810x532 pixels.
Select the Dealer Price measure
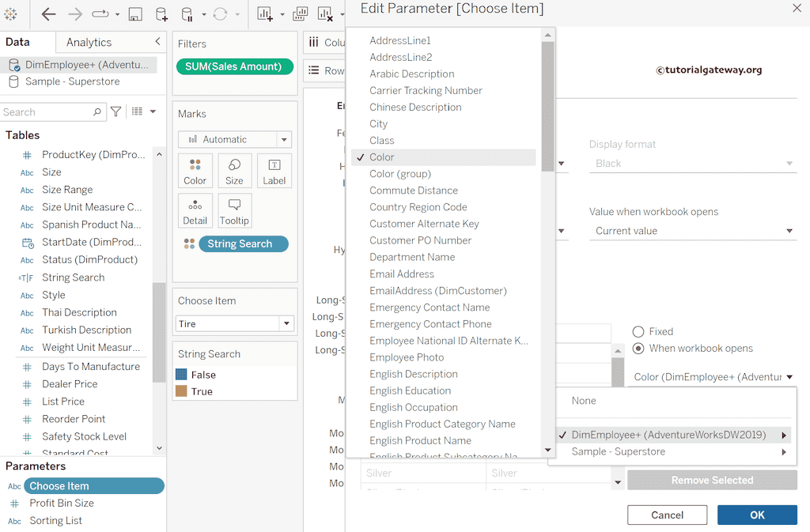pos(70,384)
